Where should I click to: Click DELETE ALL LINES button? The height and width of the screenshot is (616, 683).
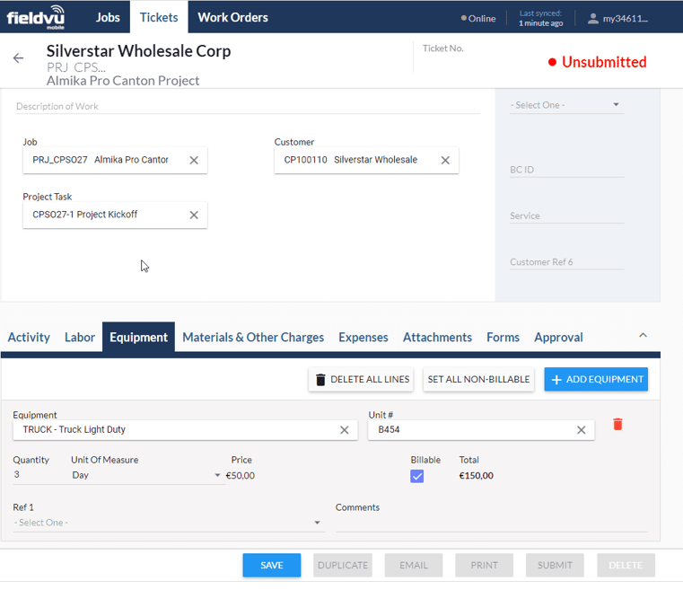(x=361, y=379)
